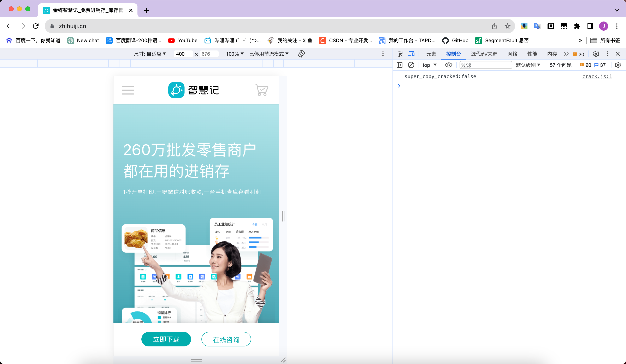Open the purple J profile avatar
Image resolution: width=626 pixels, height=364 pixels.
coord(604,26)
